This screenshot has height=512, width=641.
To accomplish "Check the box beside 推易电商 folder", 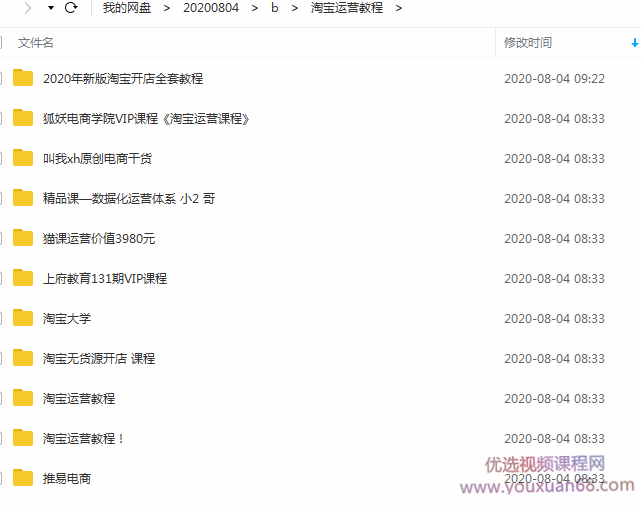I will 3,478.
